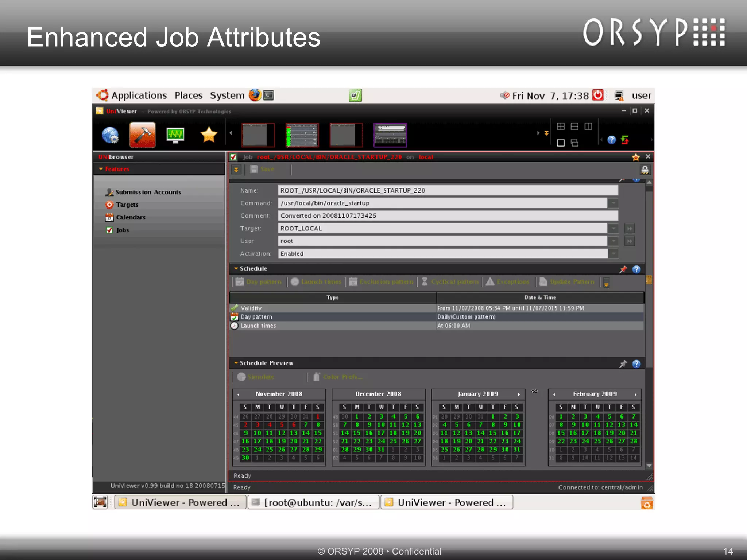Open the Command field dropdown arrow
747x560 pixels.
click(614, 203)
